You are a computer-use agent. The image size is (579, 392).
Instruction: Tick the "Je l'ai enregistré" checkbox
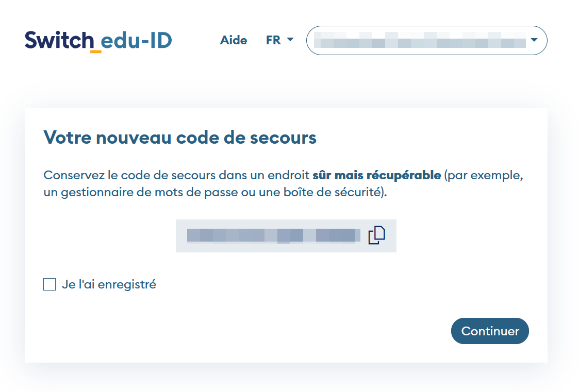[49, 284]
